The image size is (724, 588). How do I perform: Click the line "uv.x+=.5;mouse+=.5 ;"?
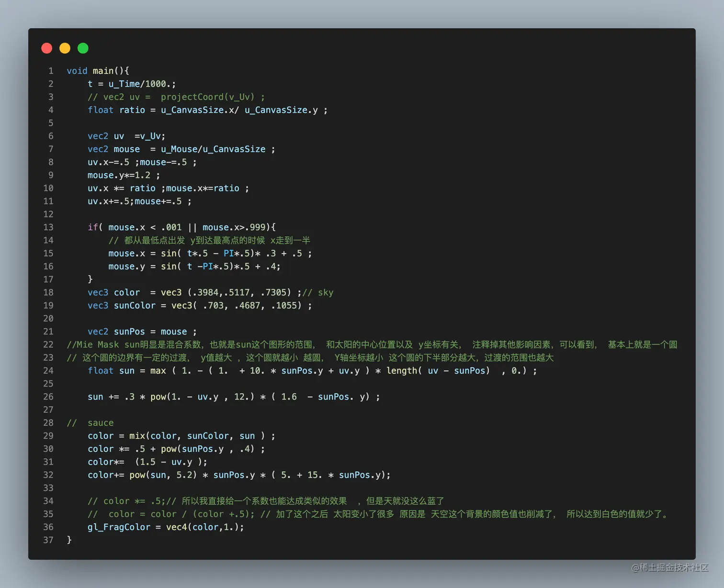click(140, 201)
